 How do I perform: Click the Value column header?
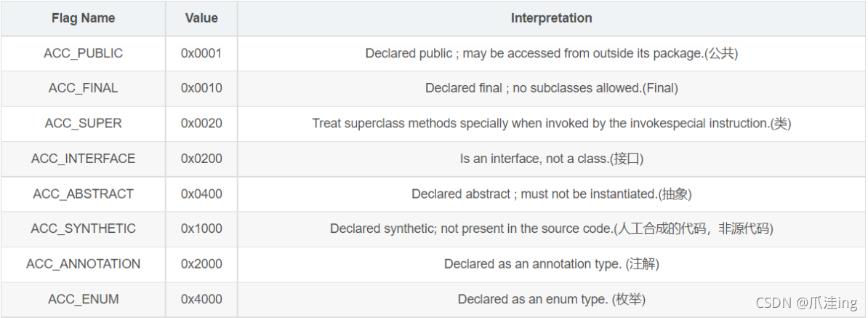click(x=201, y=18)
